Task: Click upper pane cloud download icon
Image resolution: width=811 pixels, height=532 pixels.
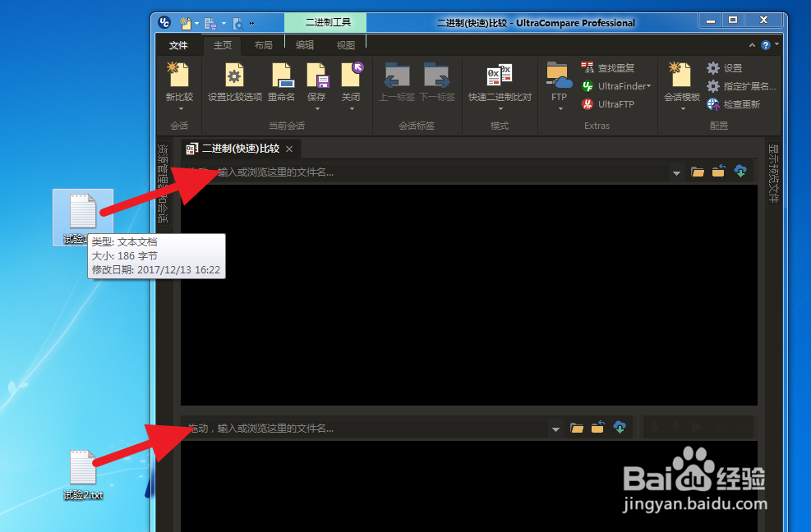Action: (x=740, y=171)
